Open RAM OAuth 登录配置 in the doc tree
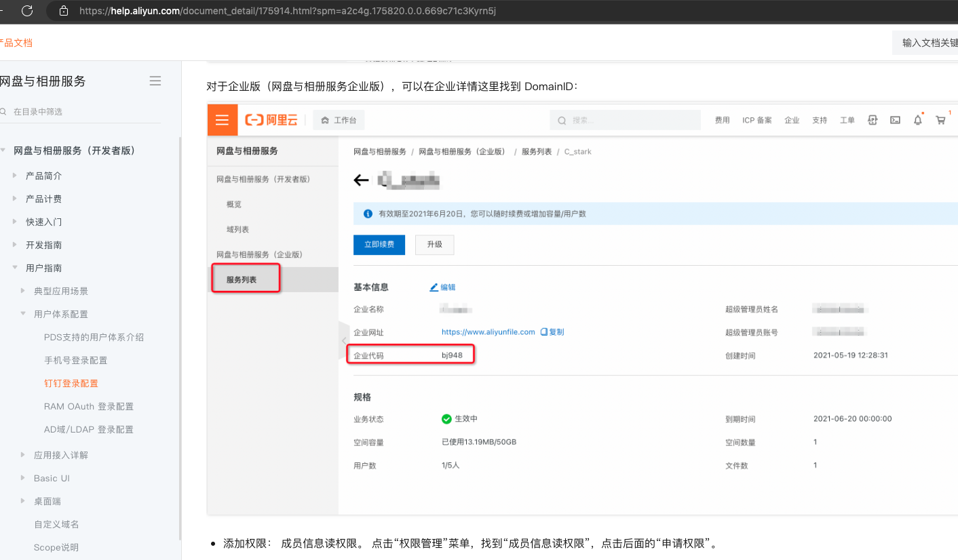Viewport: 958px width, 560px height. coord(89,406)
